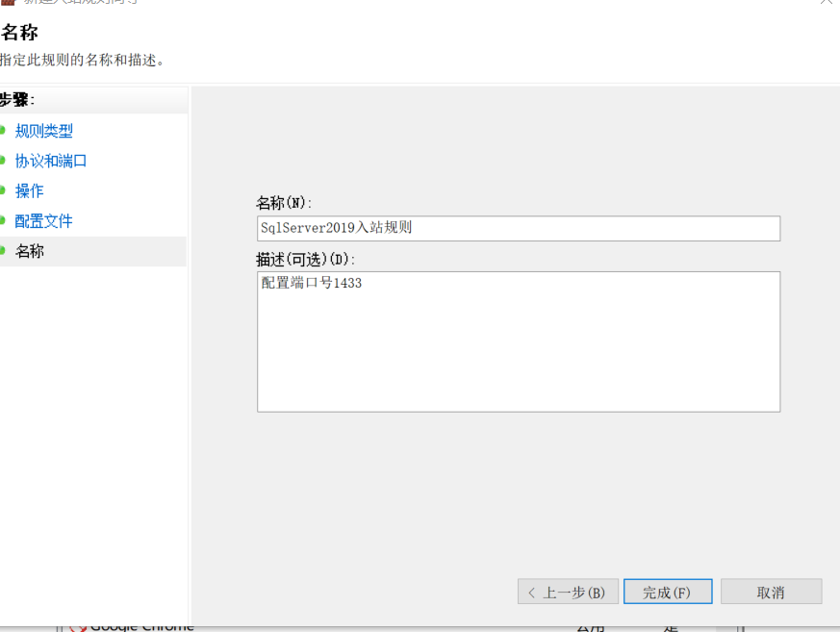
Task: Click the green bullet beside 协议和端口
Action: coord(2,160)
